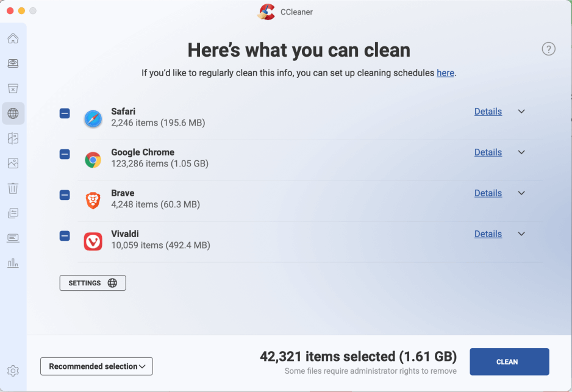This screenshot has height=392, width=572.
Task: Select the globe browser cleaning sidebar icon
Action: 13,113
